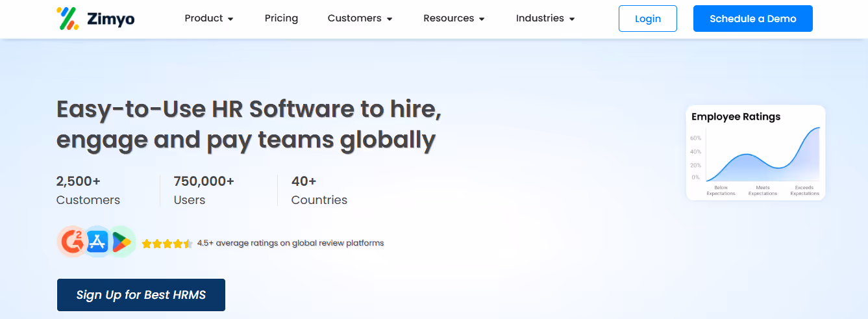
Task: Click 'Meets Expectations' chart label
Action: [x=763, y=190]
